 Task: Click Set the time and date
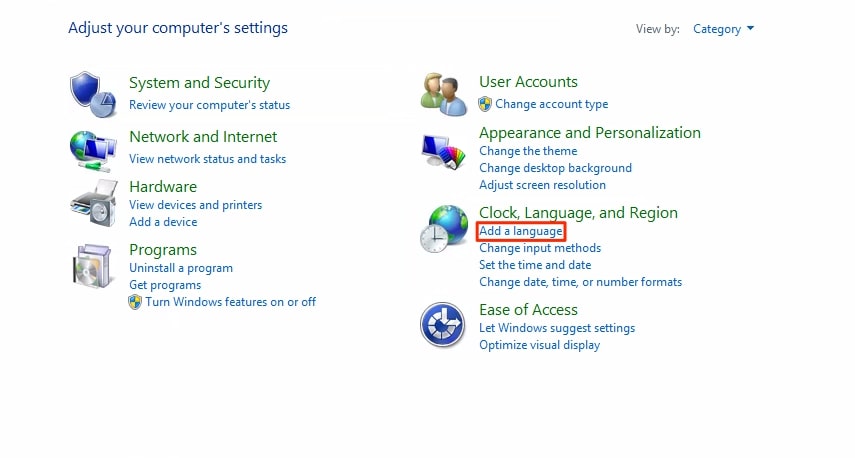point(535,265)
